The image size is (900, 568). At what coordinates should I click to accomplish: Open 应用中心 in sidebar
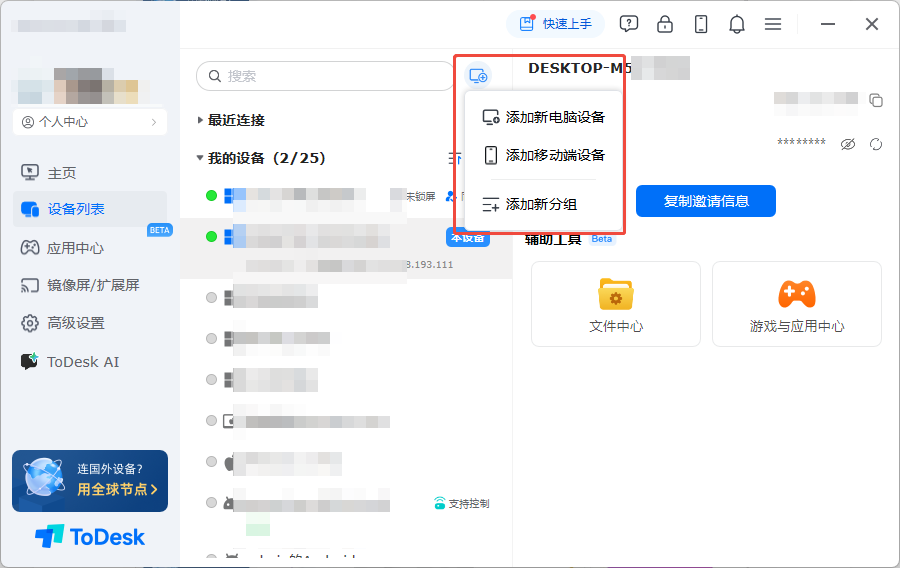[90, 248]
